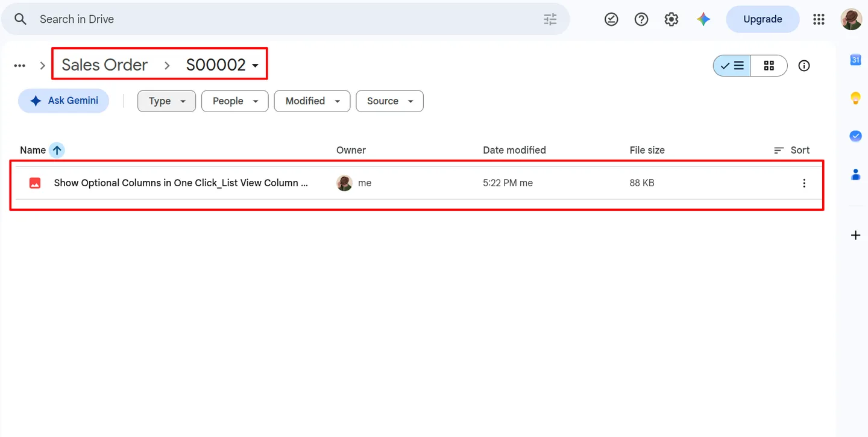
Task: Expand the People filter dropdown
Action: click(234, 101)
